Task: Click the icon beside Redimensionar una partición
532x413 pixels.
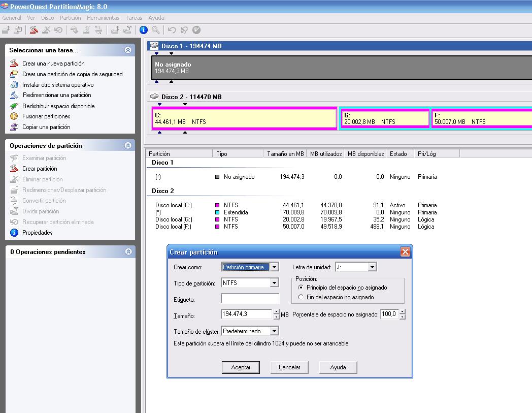Action: [x=14, y=95]
